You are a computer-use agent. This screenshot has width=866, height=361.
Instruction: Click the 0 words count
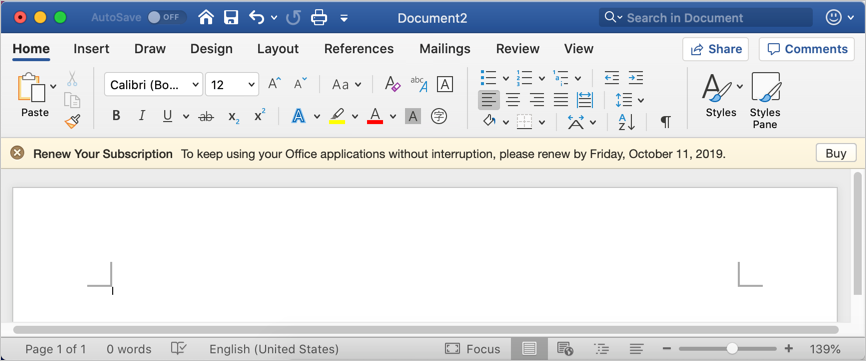point(129,349)
